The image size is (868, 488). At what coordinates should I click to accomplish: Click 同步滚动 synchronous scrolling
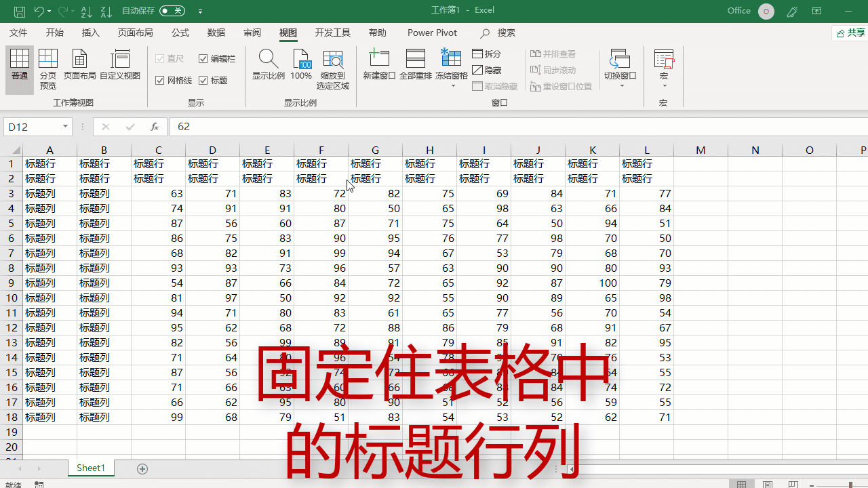coord(553,70)
